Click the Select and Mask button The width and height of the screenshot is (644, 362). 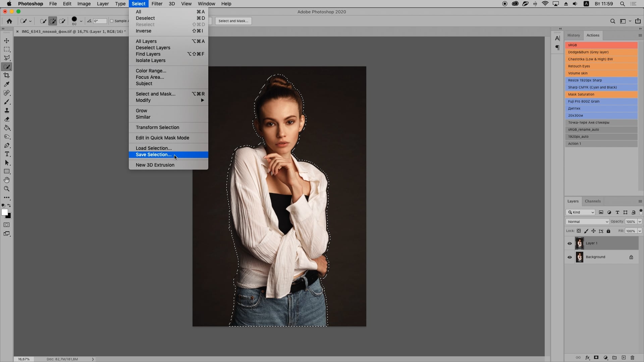pyautogui.click(x=233, y=20)
